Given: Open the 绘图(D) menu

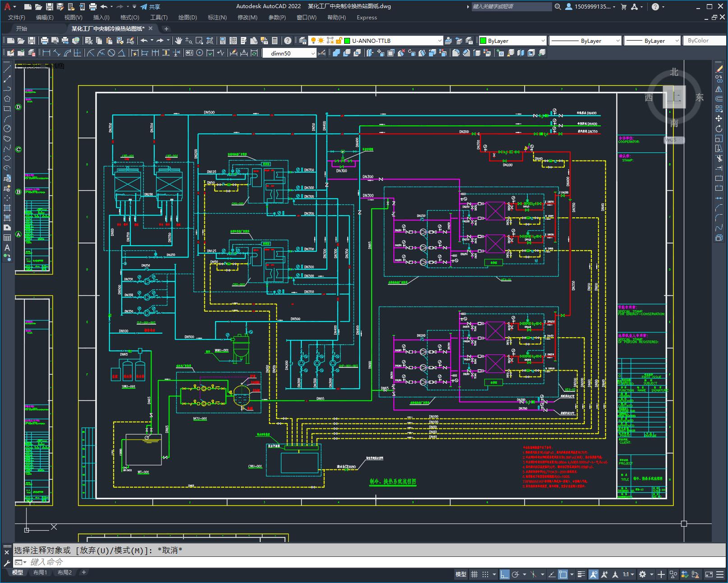Looking at the screenshot, I should pyautogui.click(x=188, y=17).
